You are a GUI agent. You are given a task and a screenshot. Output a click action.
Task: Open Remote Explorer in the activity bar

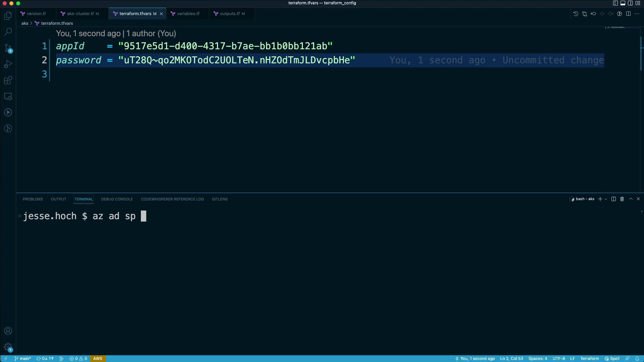(8, 97)
